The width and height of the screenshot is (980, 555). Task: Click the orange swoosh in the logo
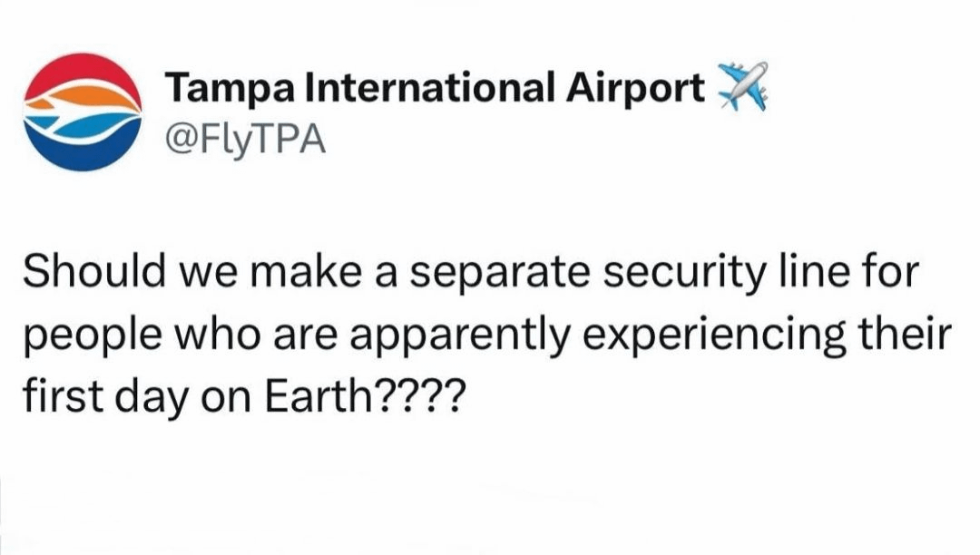87,97
